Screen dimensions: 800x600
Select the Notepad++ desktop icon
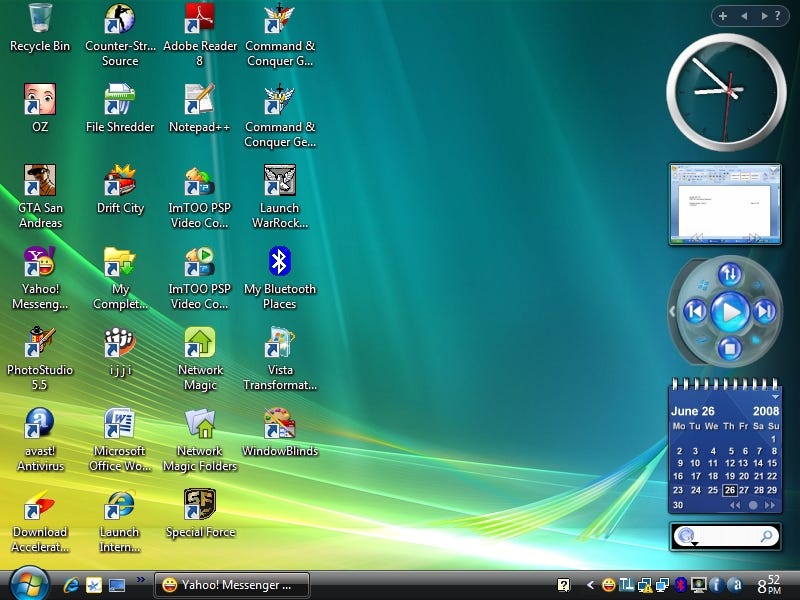(x=200, y=100)
